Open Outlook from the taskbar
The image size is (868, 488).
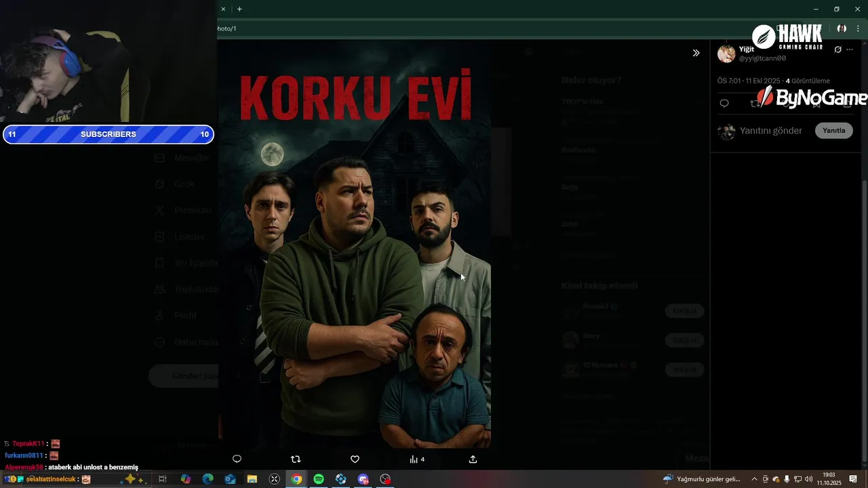click(x=231, y=479)
